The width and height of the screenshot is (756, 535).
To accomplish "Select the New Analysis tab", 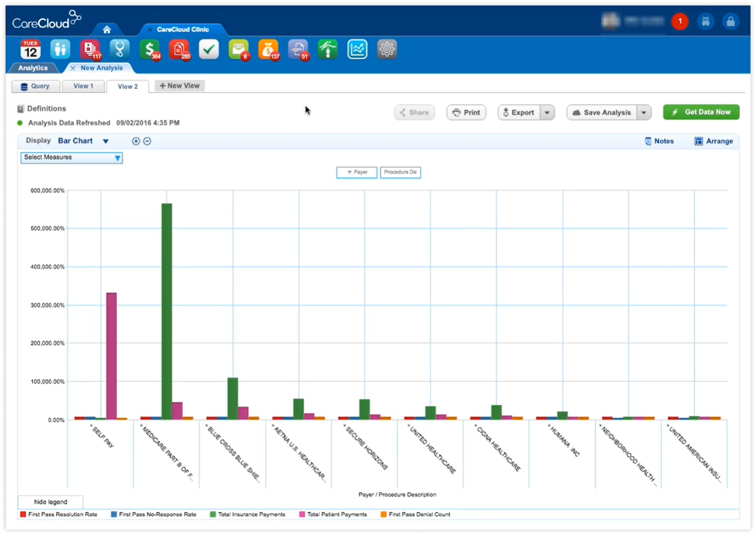I will click(x=102, y=68).
